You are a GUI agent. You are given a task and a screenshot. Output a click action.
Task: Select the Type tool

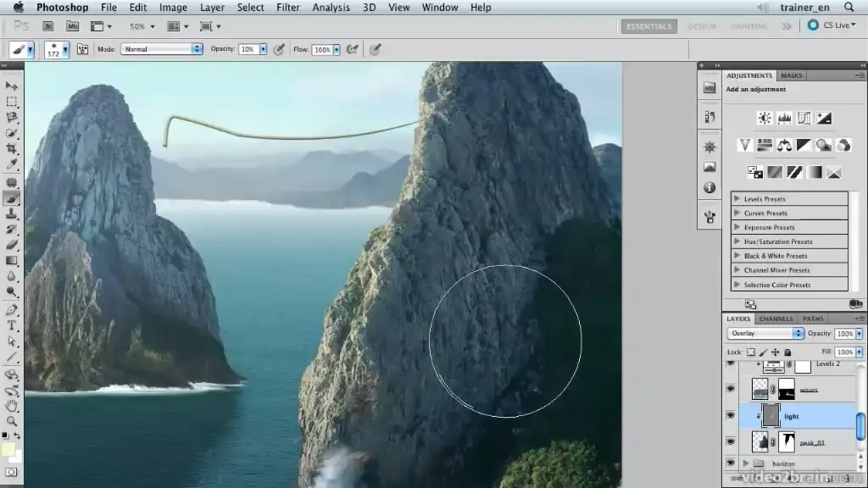coord(12,326)
